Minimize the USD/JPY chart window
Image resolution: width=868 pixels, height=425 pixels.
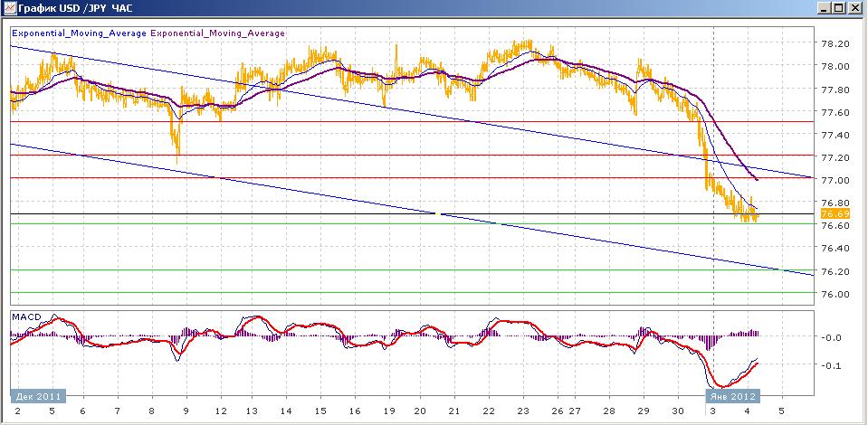click(825, 8)
